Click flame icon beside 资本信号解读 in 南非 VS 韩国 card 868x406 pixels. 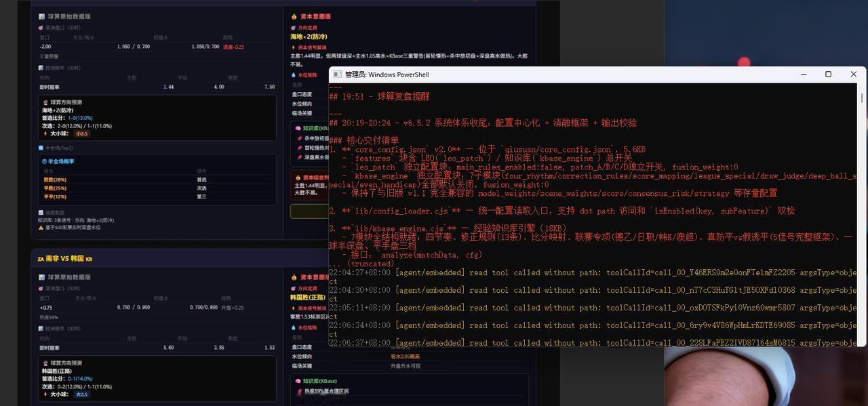(x=294, y=308)
